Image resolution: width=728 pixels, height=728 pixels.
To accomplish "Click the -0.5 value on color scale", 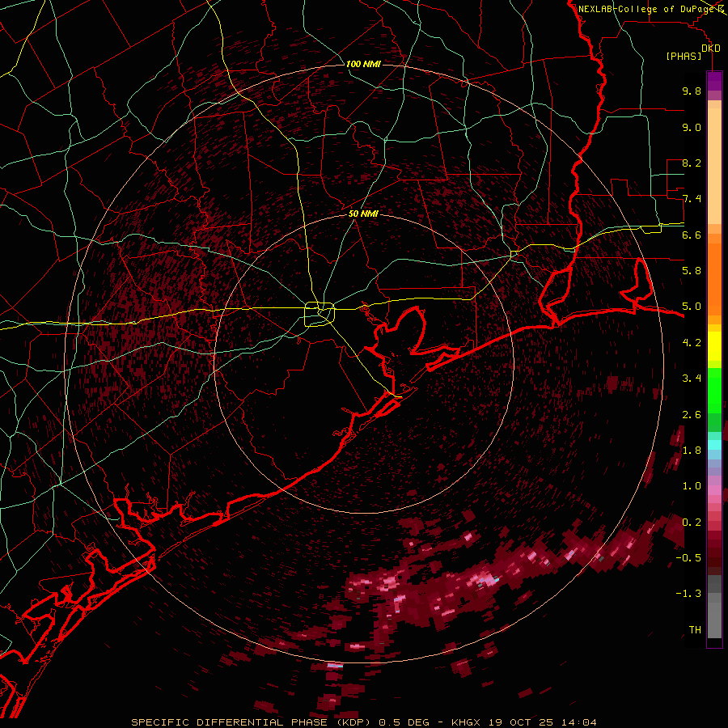I will (688, 558).
